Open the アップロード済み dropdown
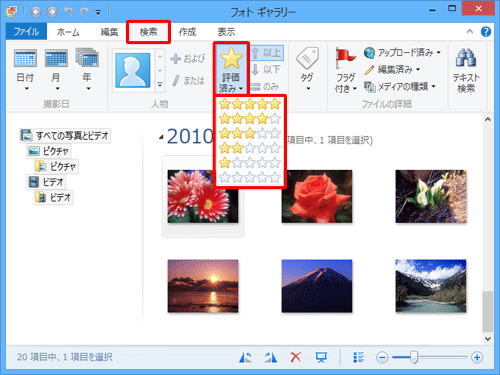The height and width of the screenshot is (375, 500). (x=402, y=53)
